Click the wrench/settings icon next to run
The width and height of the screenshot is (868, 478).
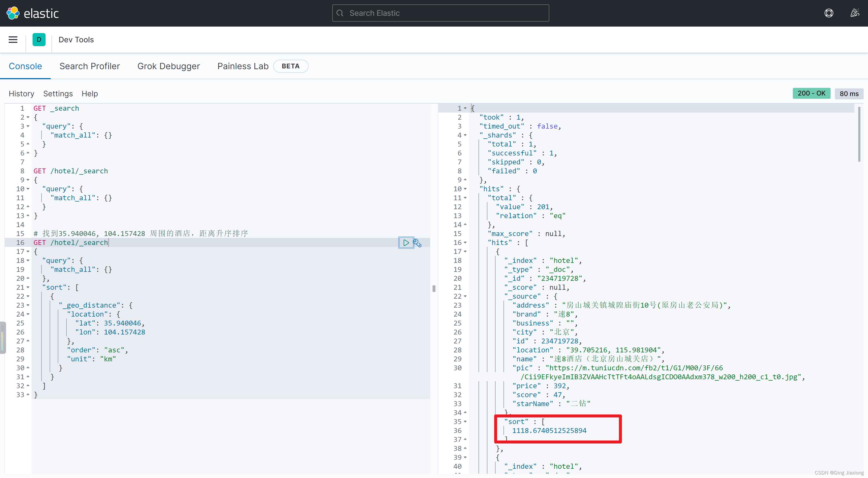click(x=417, y=243)
